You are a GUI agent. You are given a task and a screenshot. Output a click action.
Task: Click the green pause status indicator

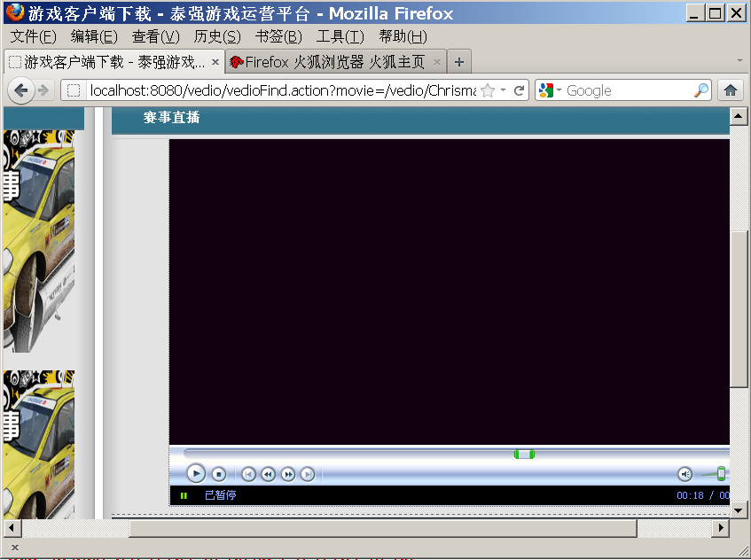pyautogui.click(x=184, y=495)
